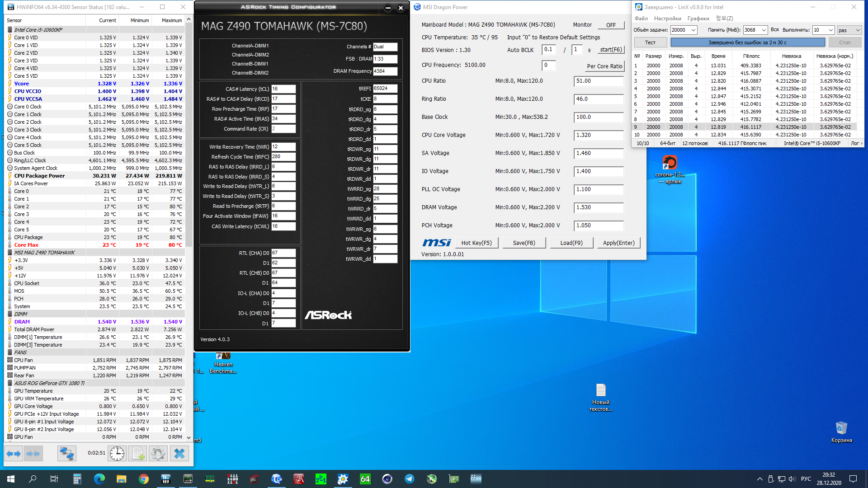Click the LinX completion progress bar
868x488 pixels.
coord(747,42)
